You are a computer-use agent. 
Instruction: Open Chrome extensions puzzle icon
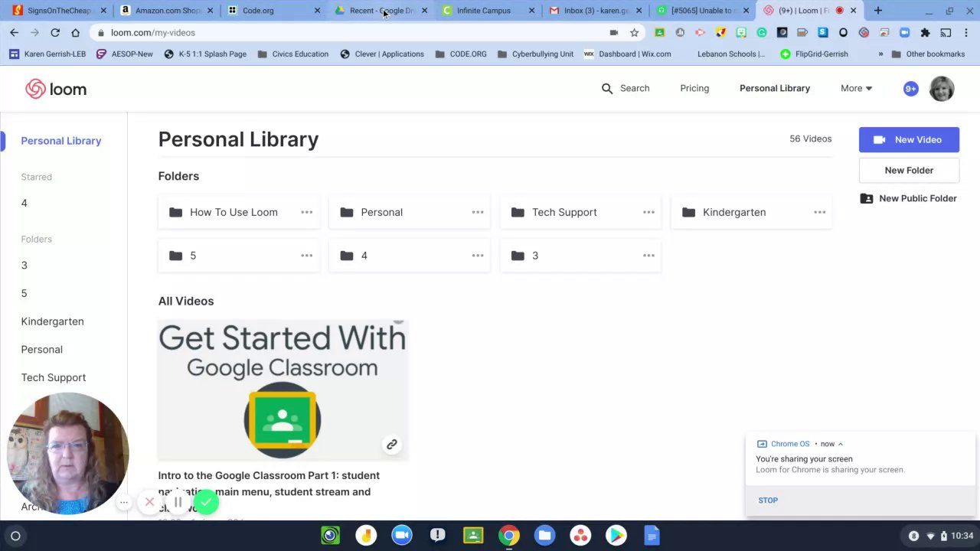tap(925, 33)
